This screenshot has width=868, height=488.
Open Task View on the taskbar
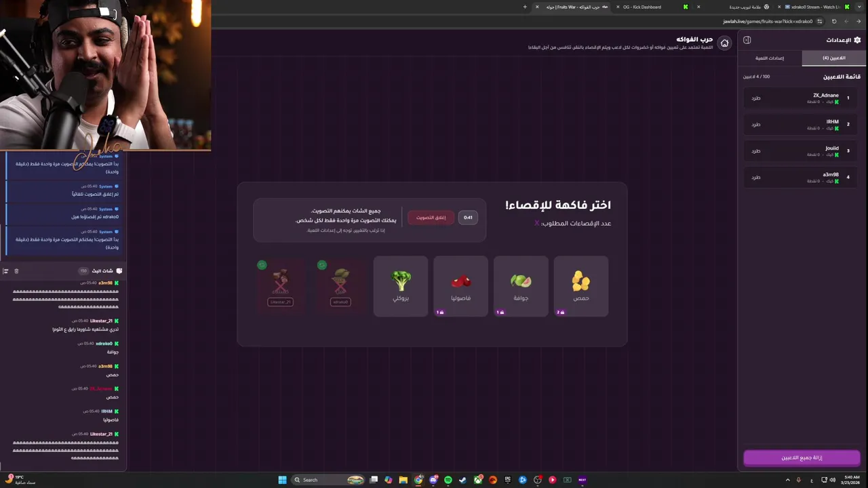click(x=374, y=480)
